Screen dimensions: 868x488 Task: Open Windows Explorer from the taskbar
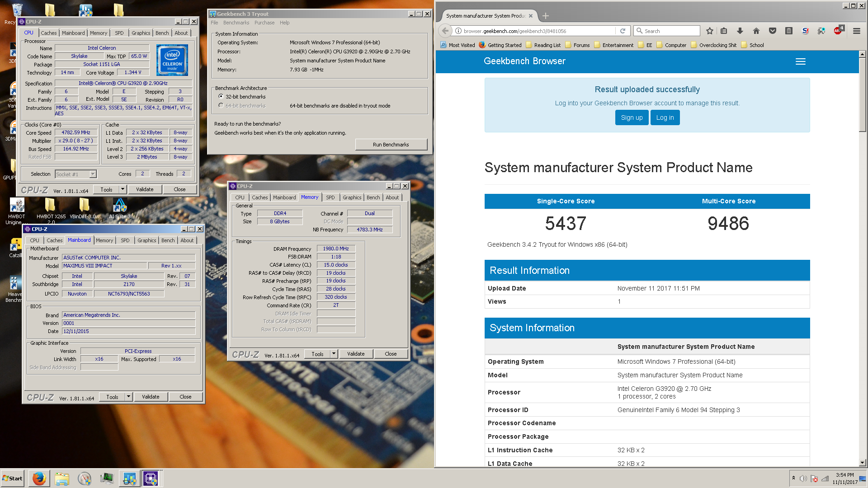62,478
